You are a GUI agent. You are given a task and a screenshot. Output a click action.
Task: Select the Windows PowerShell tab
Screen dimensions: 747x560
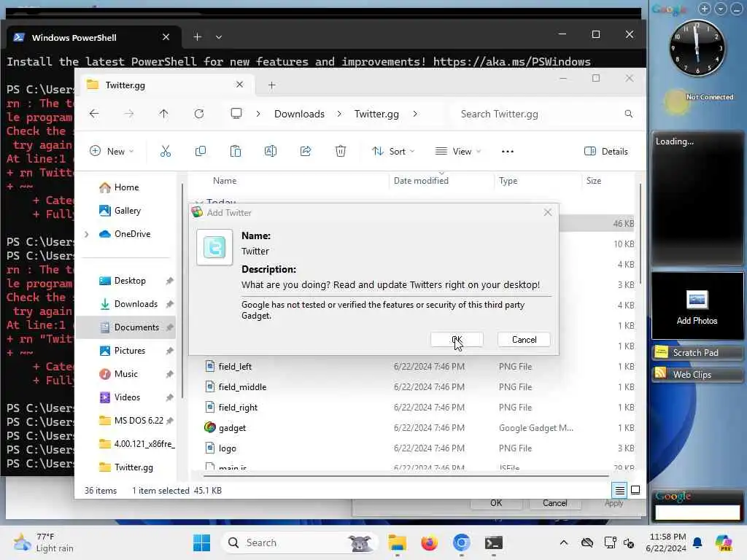tap(90, 37)
